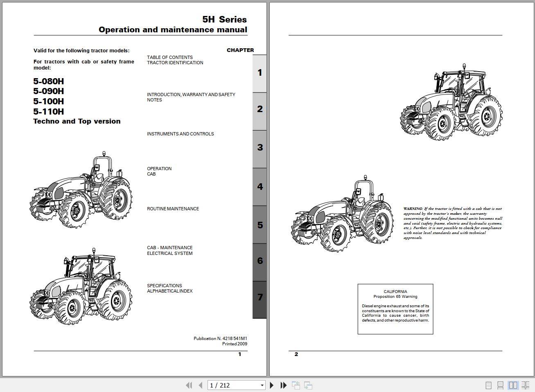Click chapter tab 5
535x392 pixels.
pos(260,225)
